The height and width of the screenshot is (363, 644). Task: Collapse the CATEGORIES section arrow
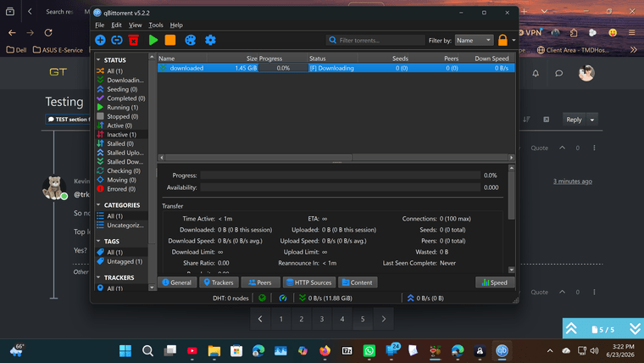click(98, 204)
